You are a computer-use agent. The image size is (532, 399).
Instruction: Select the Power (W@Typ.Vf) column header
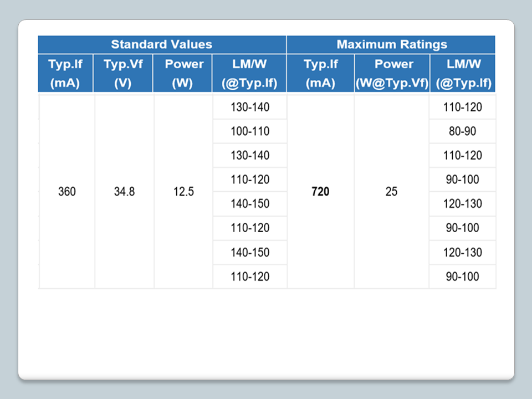tap(392, 73)
